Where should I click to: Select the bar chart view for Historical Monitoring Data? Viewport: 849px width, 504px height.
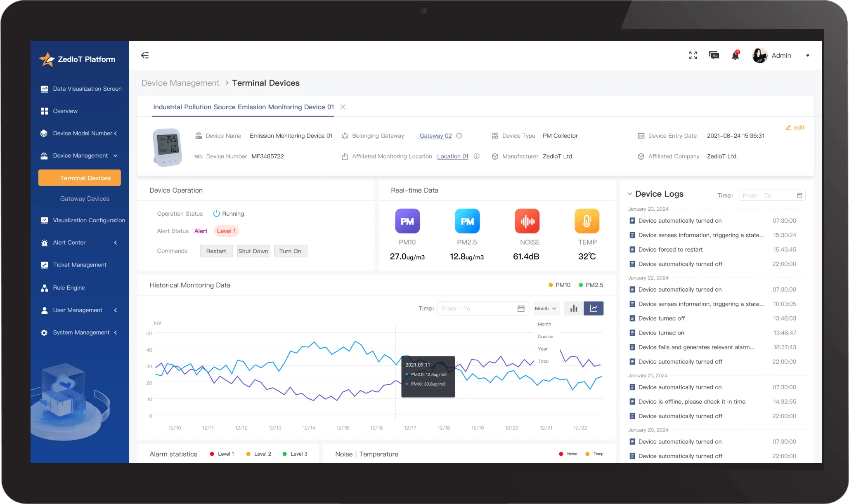574,308
